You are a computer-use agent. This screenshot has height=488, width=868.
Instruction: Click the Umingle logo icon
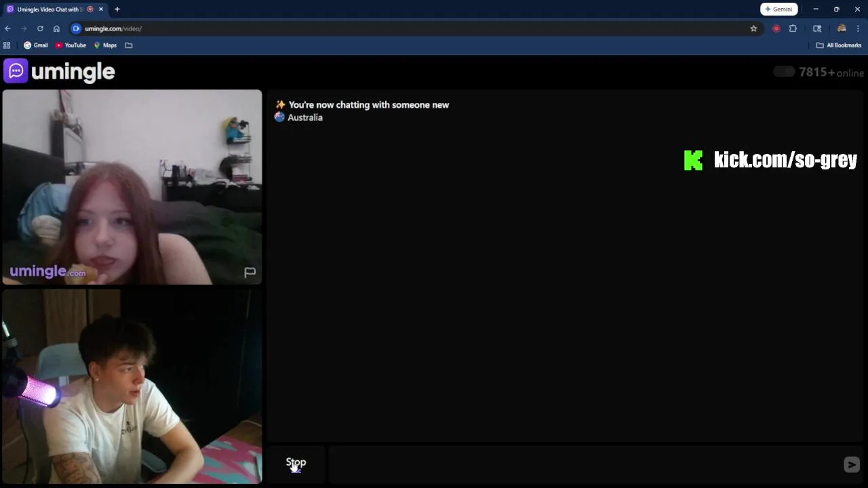pyautogui.click(x=16, y=70)
